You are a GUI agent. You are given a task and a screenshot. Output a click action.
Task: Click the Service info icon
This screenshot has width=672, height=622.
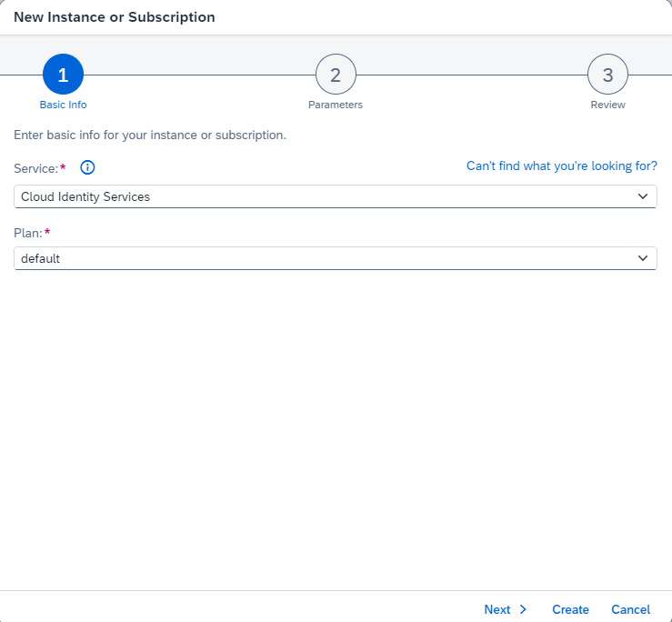87,167
